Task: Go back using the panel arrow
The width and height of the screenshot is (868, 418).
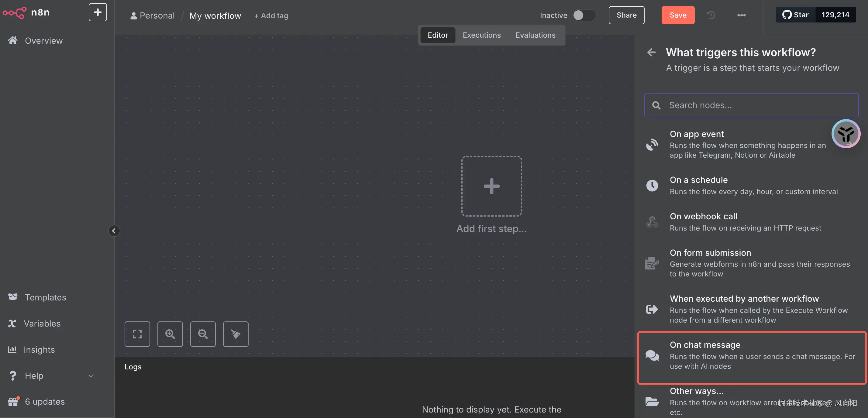Action: point(651,52)
